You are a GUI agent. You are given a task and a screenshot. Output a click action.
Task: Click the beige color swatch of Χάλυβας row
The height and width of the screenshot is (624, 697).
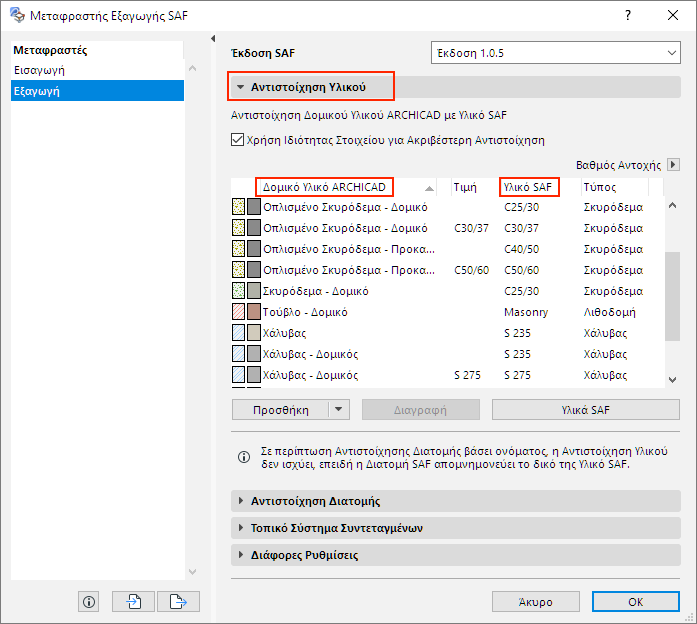pos(254,333)
